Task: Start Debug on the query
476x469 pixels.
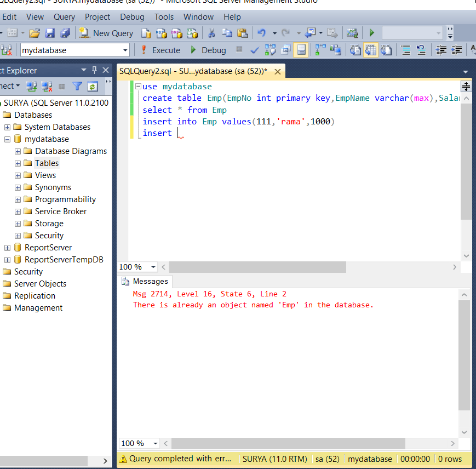Action: pyautogui.click(x=209, y=50)
